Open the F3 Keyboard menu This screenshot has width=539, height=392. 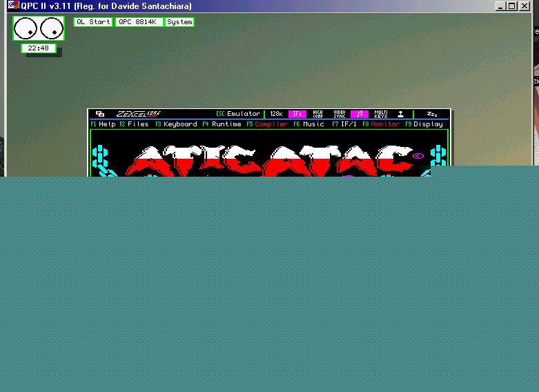[x=177, y=124]
